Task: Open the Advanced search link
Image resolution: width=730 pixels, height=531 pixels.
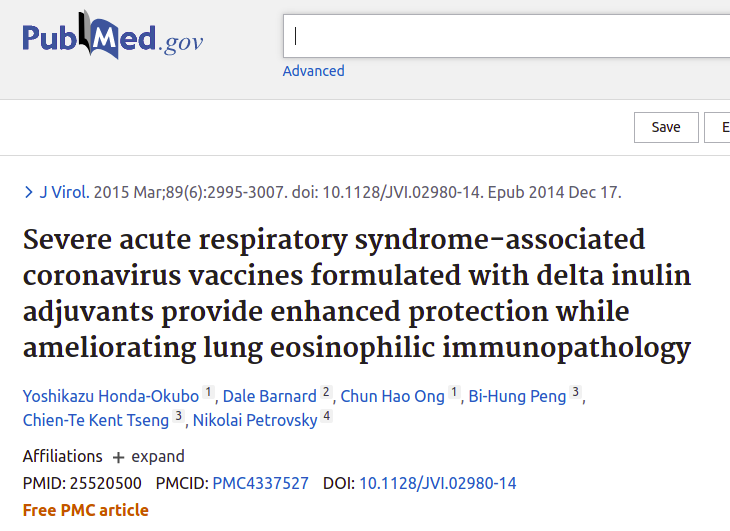Action: tap(313, 71)
